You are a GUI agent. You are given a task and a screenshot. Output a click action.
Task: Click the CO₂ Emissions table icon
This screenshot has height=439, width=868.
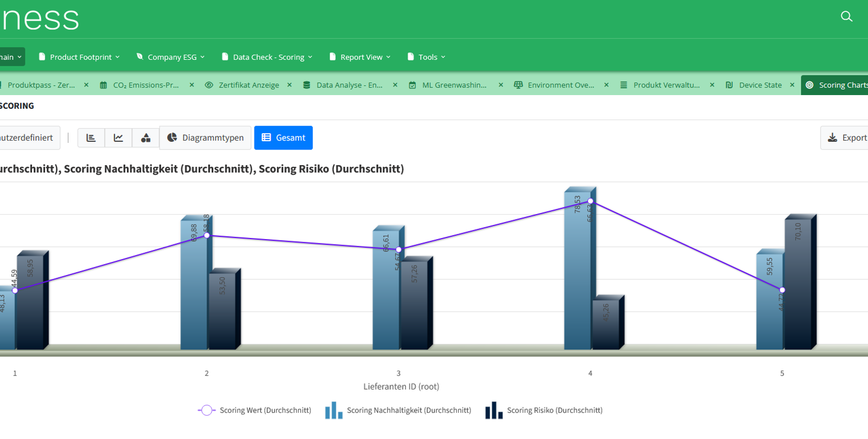103,85
